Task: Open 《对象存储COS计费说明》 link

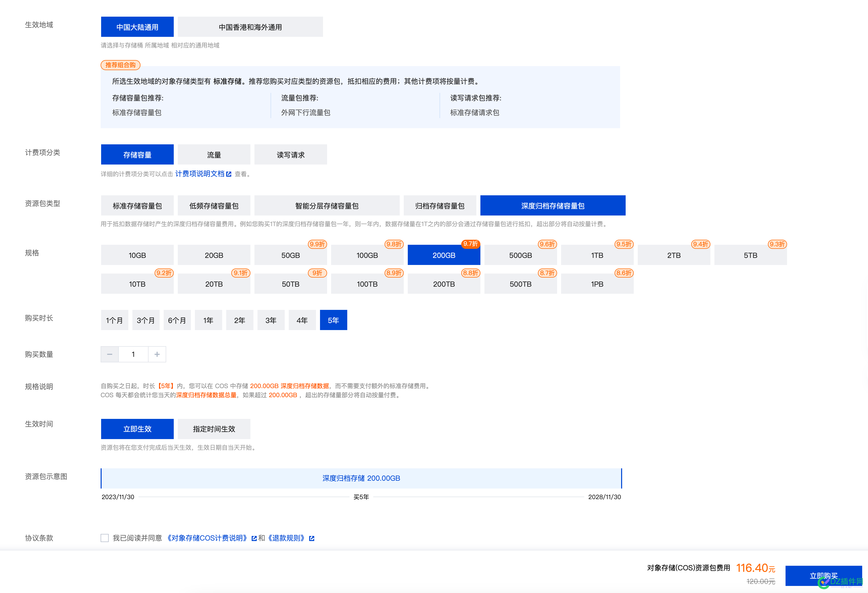Action: pyautogui.click(x=207, y=538)
